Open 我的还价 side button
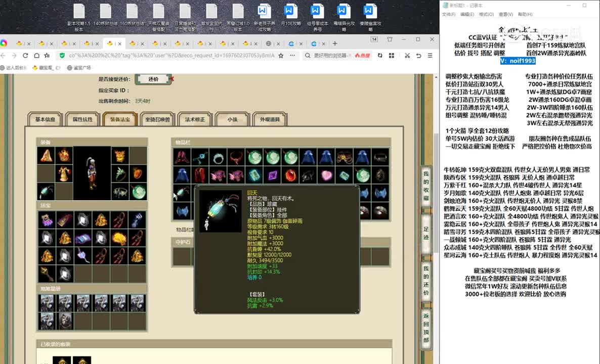600x364 pixels. [x=426, y=280]
